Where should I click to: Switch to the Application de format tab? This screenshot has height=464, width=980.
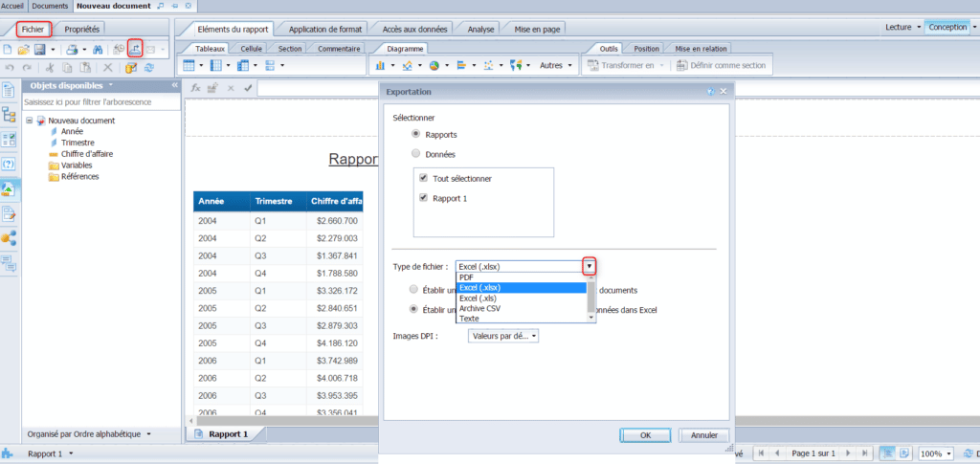[x=325, y=29]
